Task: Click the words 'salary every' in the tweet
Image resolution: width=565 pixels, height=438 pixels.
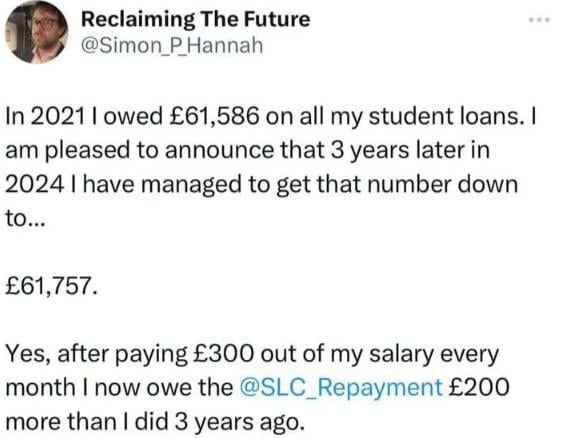Action: click(434, 354)
